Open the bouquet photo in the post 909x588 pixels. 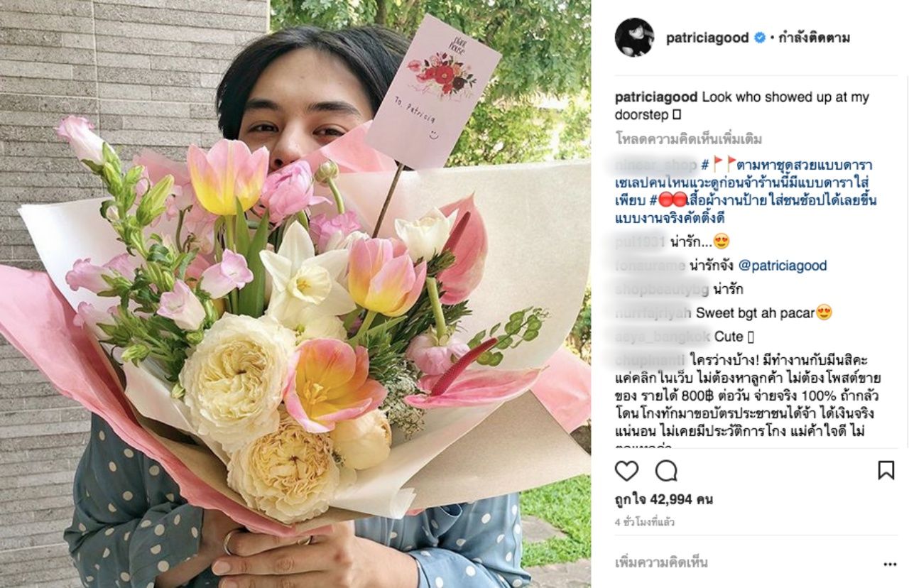295,294
